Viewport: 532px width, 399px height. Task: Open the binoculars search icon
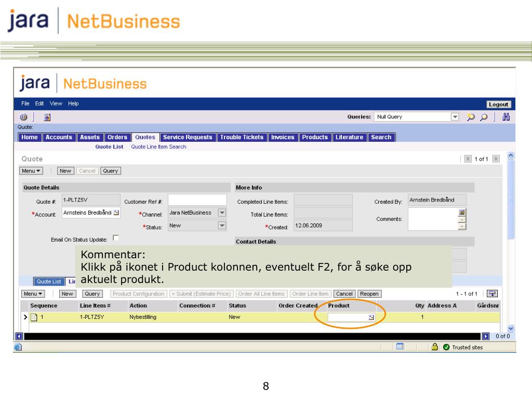tap(506, 117)
